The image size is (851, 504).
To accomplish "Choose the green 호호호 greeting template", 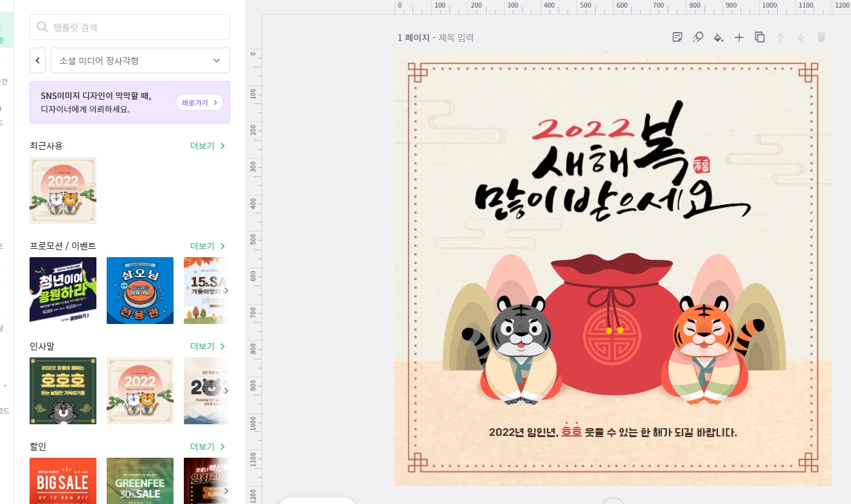I will coord(63,391).
